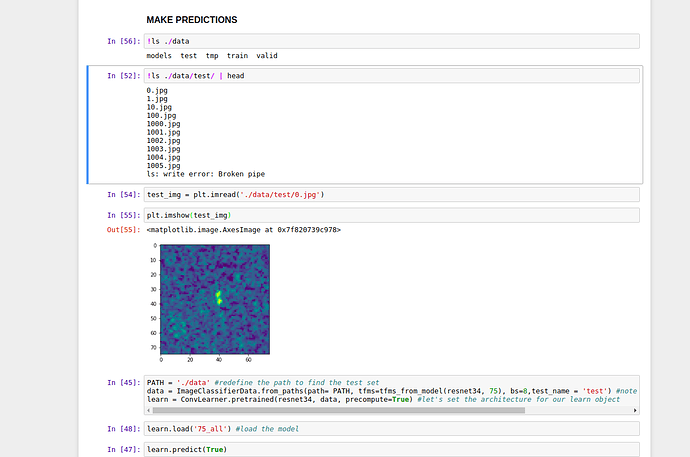Screen dimensions: 690x457
Task: Click the matplotlib.image.AxesImage output text
Action: pos(244,230)
